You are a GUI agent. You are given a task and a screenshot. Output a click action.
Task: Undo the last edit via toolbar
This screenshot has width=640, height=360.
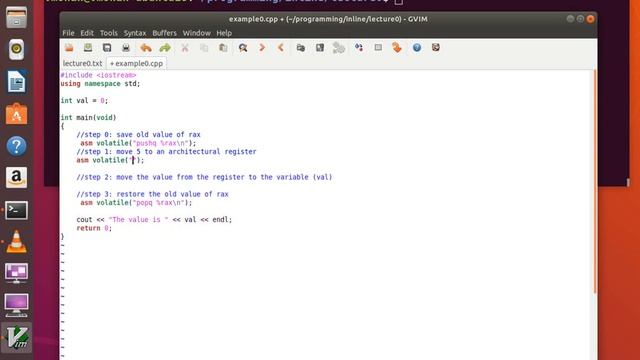[x=146, y=48]
